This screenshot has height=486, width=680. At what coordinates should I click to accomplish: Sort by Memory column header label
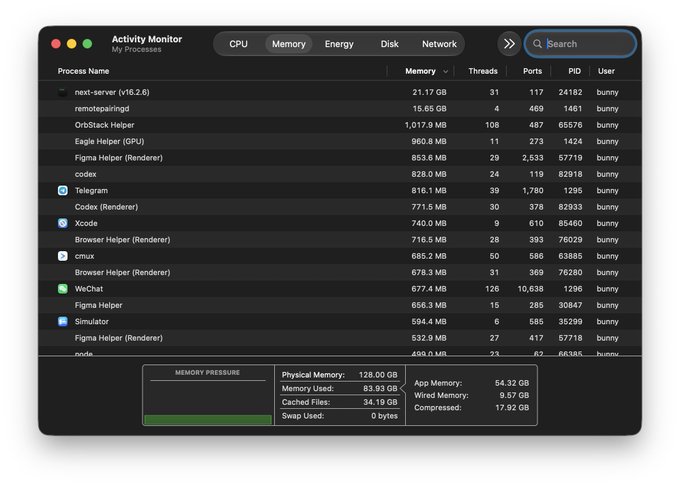[420, 71]
